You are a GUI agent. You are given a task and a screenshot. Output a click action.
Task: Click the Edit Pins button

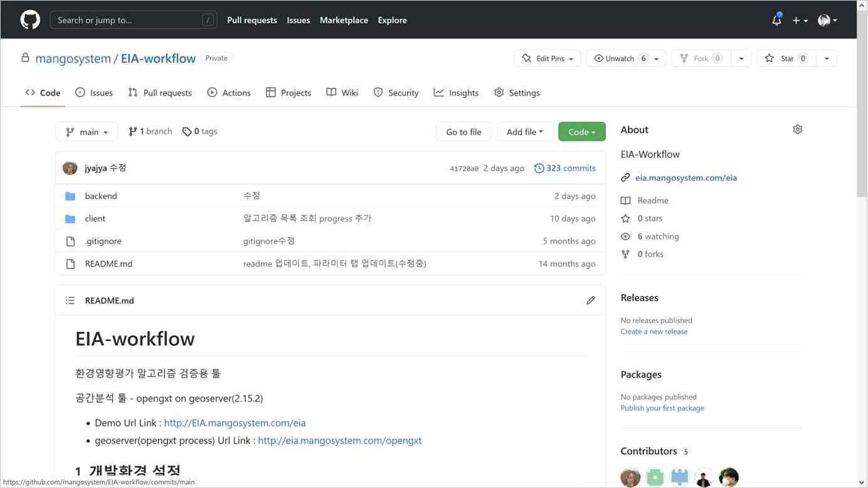548,58
